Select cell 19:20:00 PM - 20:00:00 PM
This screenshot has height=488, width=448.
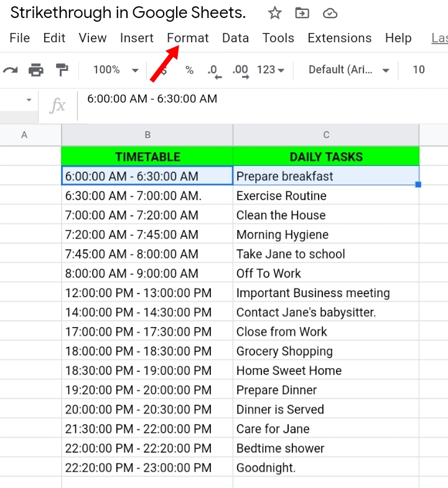147,390
